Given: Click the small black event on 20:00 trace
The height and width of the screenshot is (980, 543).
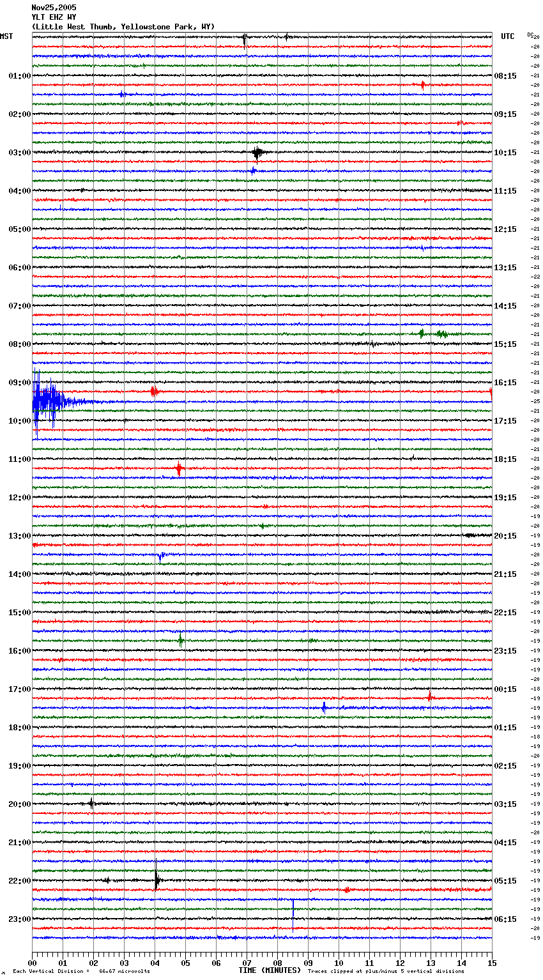Looking at the screenshot, I should coord(92,804).
